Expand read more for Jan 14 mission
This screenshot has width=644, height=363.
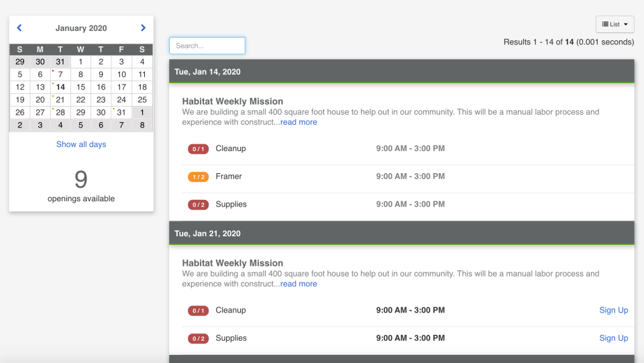coord(299,122)
